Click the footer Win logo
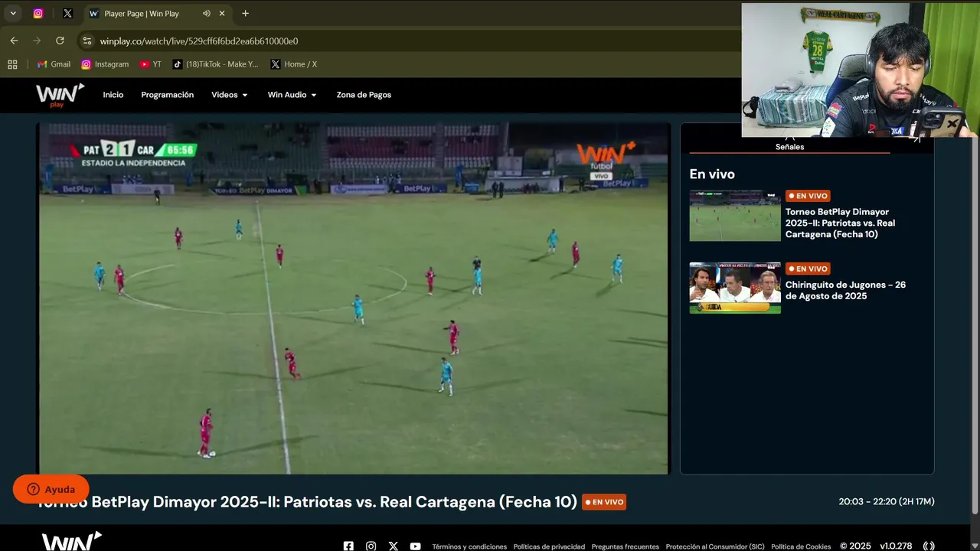 tap(71, 541)
